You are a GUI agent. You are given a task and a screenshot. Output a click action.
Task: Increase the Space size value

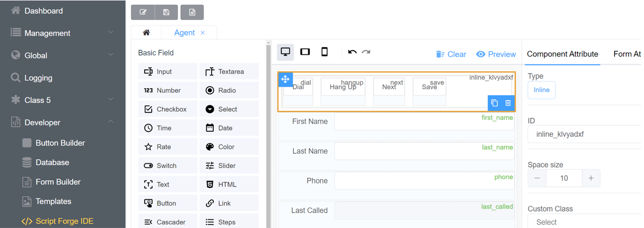(591, 178)
